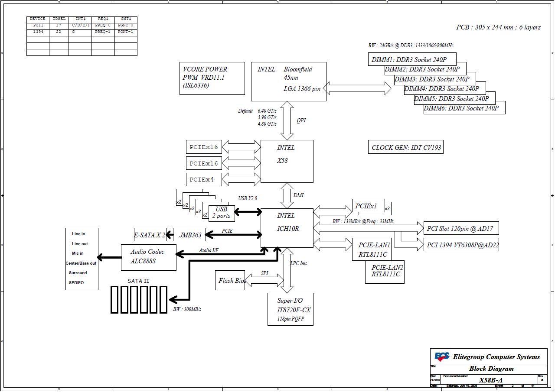This screenshot has width=555, height=392.
Task: Click the "Line out" audio jack label
Action: point(80,244)
